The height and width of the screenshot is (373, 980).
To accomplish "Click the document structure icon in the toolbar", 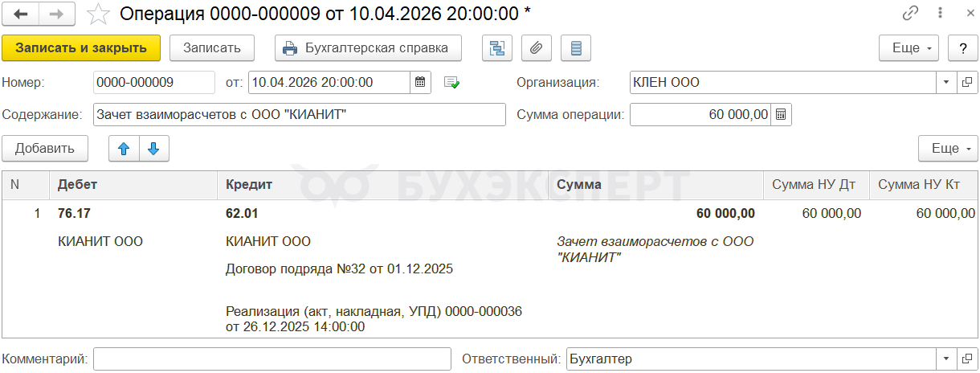I will [x=497, y=47].
